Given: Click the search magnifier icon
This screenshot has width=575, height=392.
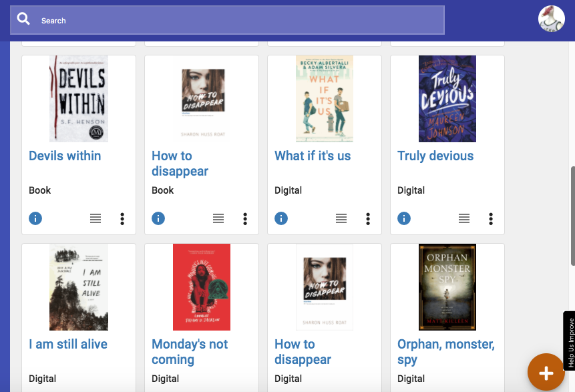Looking at the screenshot, I should click(x=24, y=19).
